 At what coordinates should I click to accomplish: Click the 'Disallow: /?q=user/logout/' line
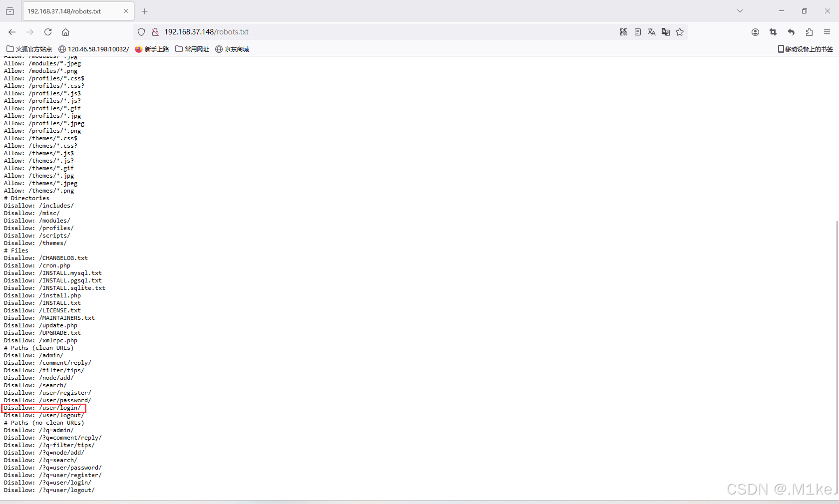[x=49, y=490]
